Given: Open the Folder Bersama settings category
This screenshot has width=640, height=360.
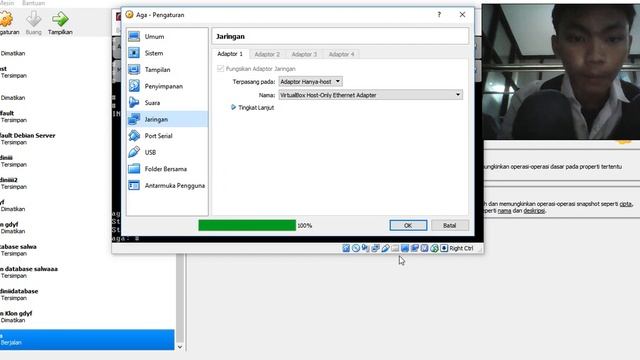Looking at the screenshot, I should pos(167,169).
